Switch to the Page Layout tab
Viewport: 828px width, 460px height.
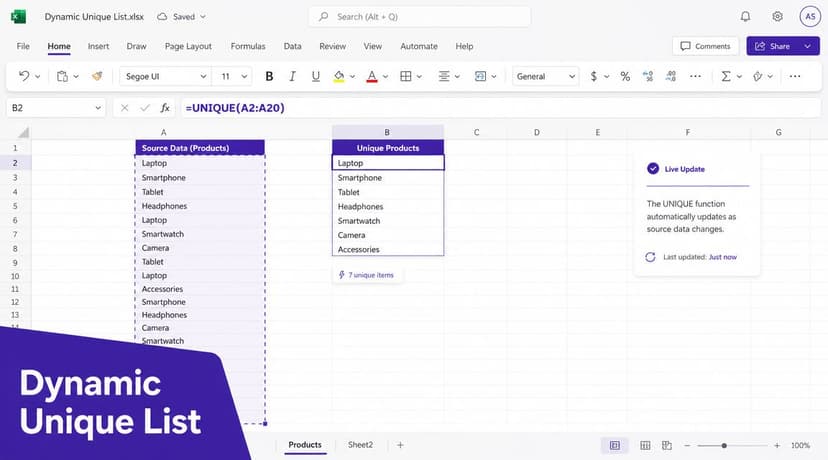tap(188, 46)
